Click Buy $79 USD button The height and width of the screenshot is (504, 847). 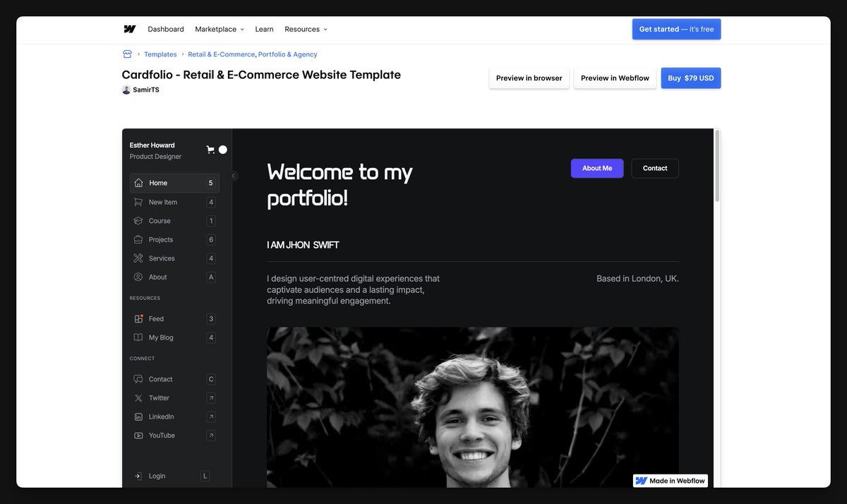691,78
